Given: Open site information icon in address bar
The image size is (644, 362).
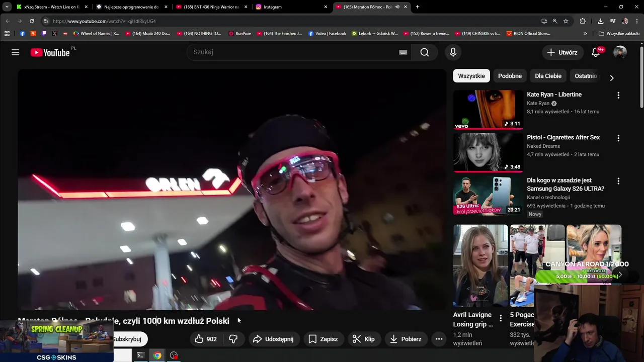Looking at the screenshot, I should (46, 21).
